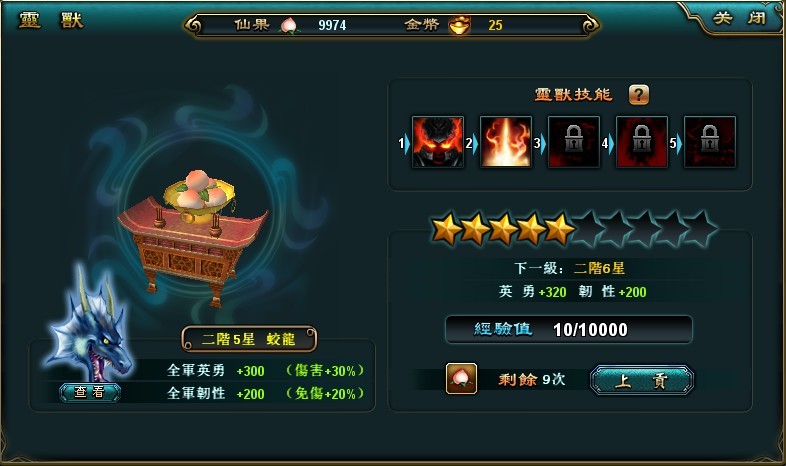The height and width of the screenshot is (466, 786).
Task: Select the second flame pillar skill icon
Action: click(x=506, y=142)
